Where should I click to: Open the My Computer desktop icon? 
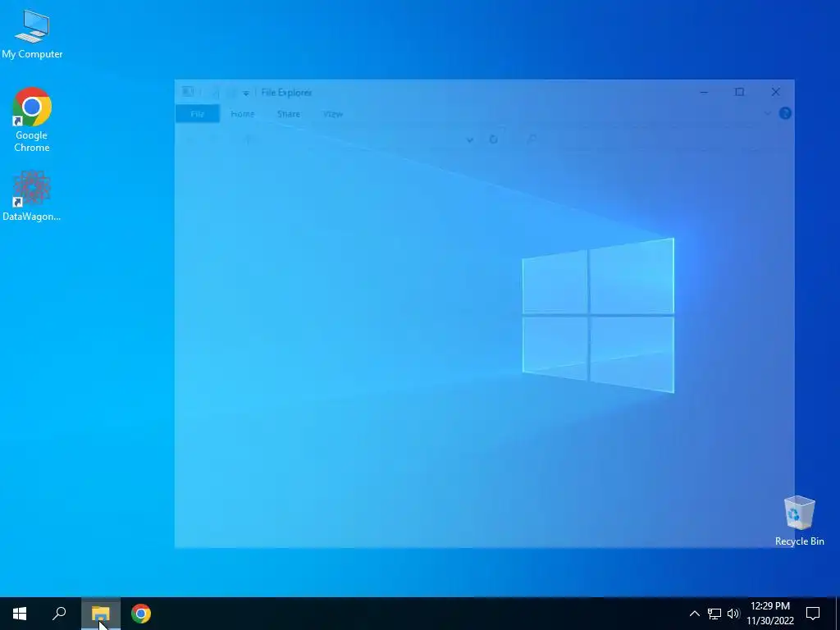(x=32, y=34)
